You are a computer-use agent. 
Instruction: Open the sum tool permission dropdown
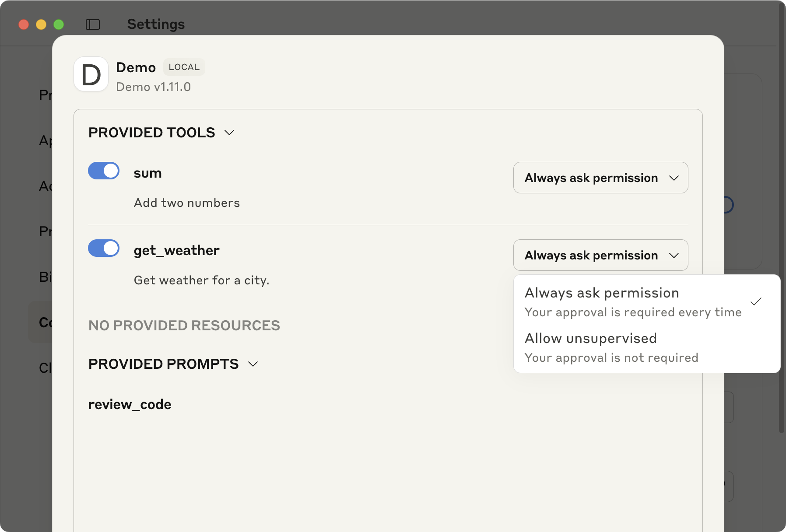(x=600, y=178)
